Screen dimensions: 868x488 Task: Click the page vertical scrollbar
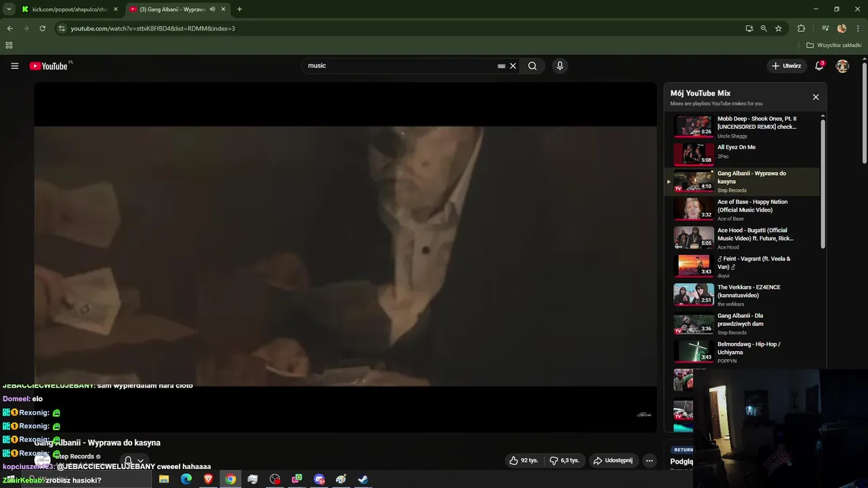coord(865,112)
